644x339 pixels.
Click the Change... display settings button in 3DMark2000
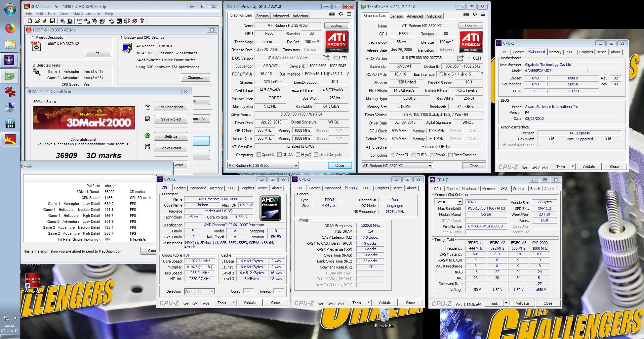click(195, 77)
